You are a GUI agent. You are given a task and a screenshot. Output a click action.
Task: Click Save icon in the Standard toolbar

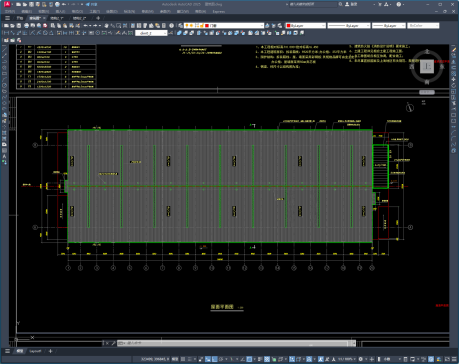[x=19, y=26]
